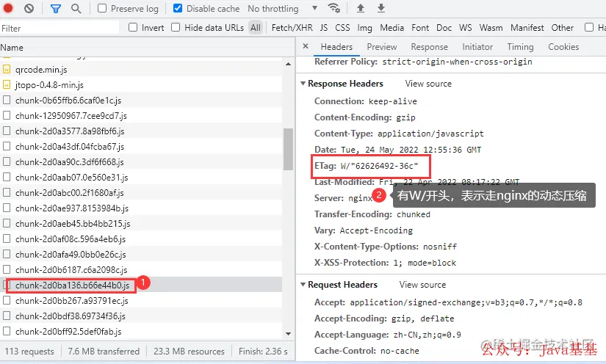Close the request details pane
The height and width of the screenshot is (364, 606).
[306, 46]
